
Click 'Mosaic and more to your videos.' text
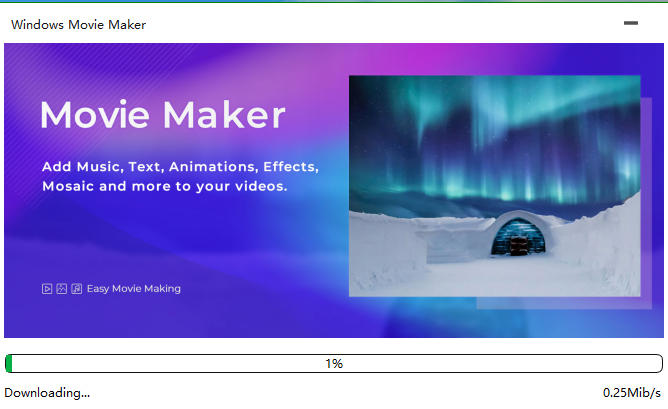pos(165,186)
